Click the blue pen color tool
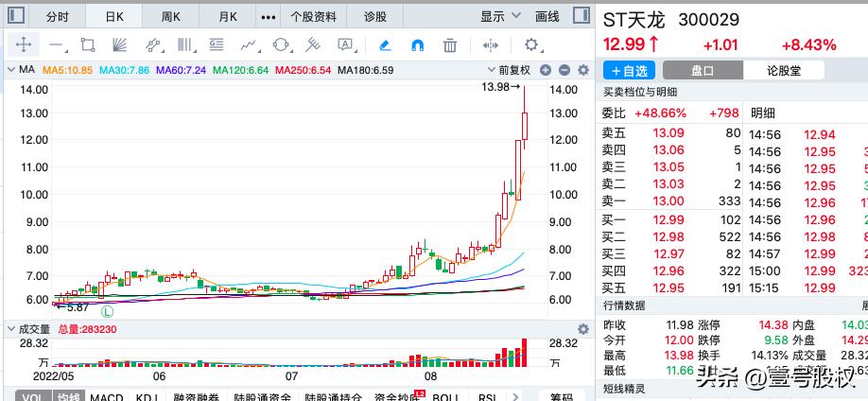 click(x=385, y=45)
